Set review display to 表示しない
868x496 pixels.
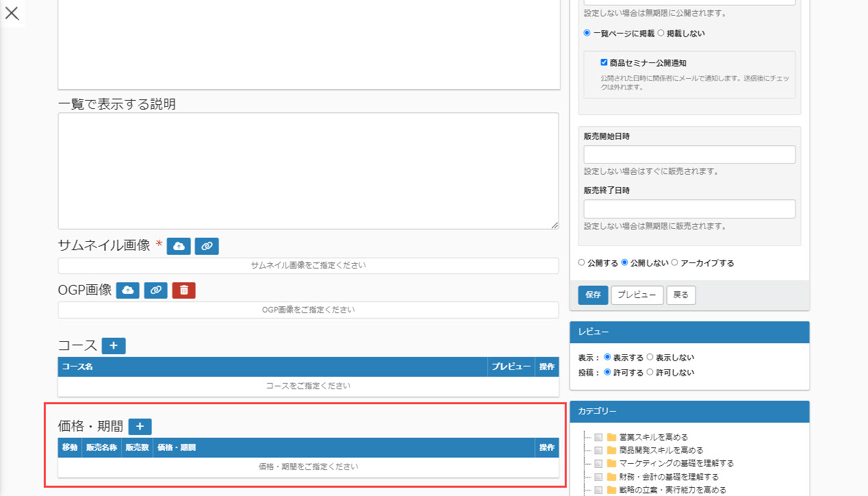click(650, 358)
